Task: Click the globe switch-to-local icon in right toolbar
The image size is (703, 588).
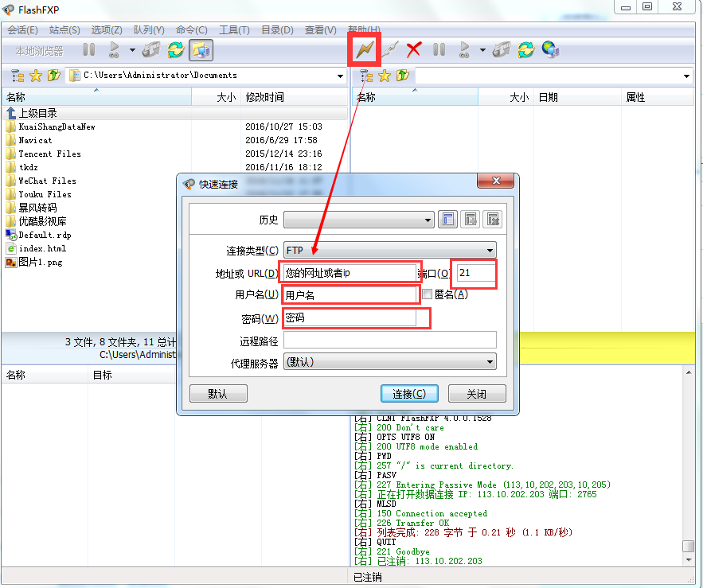Action: pyautogui.click(x=550, y=50)
